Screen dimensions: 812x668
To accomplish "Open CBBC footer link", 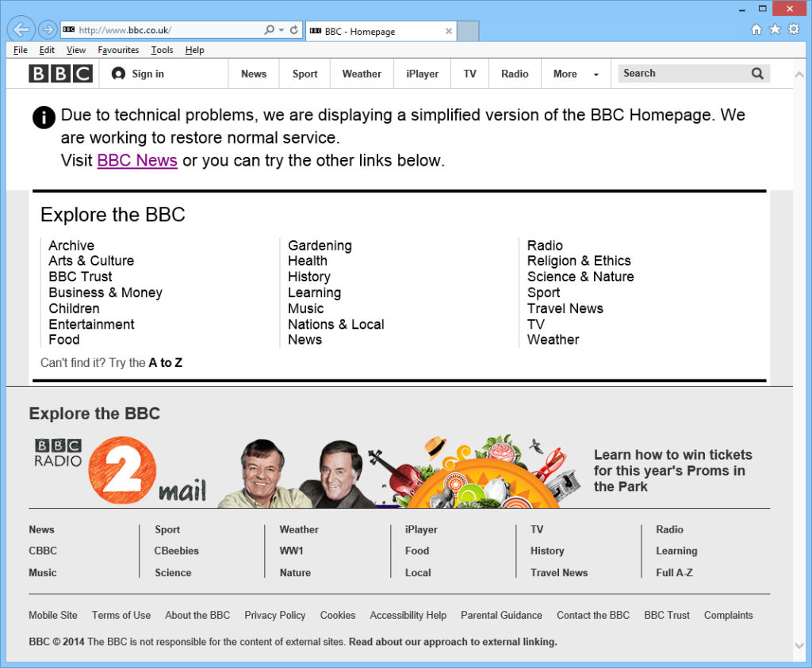I will (43, 551).
